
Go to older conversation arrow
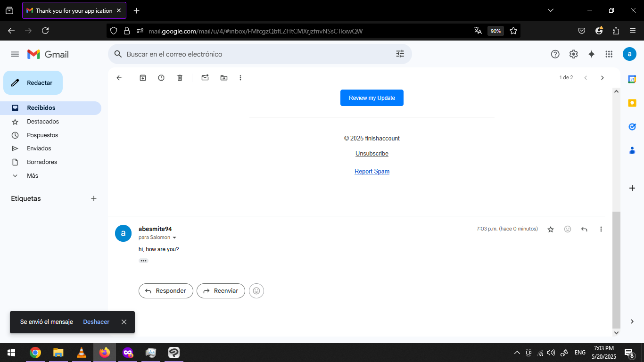tap(602, 78)
